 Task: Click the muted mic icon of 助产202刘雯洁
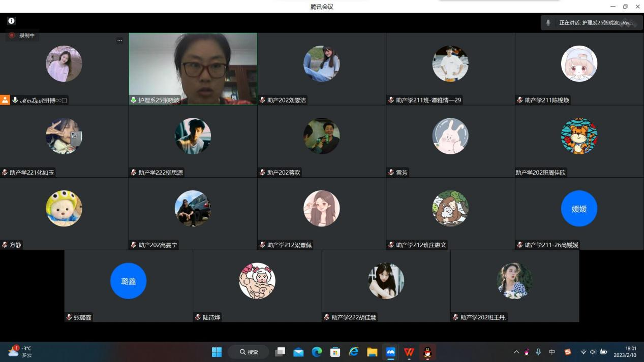pos(262,100)
